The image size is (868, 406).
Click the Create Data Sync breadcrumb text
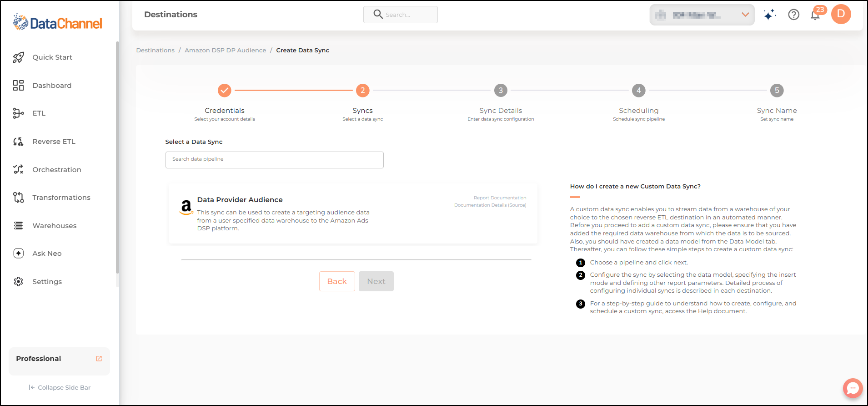tap(303, 51)
